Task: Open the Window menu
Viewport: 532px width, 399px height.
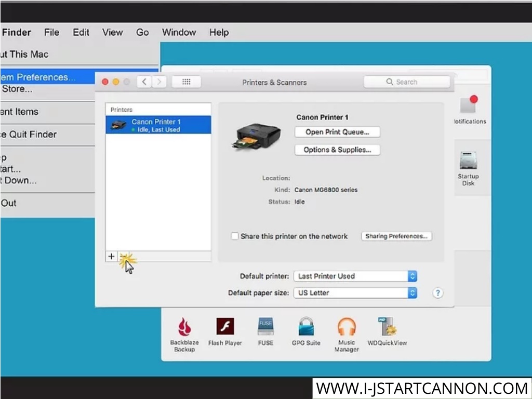Action: pyautogui.click(x=179, y=32)
